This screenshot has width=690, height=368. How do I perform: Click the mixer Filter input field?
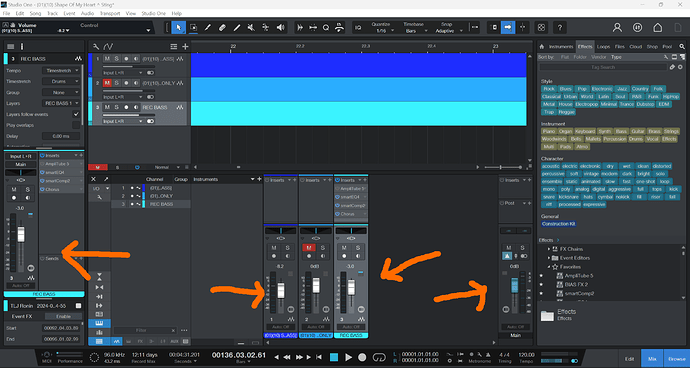144,330
